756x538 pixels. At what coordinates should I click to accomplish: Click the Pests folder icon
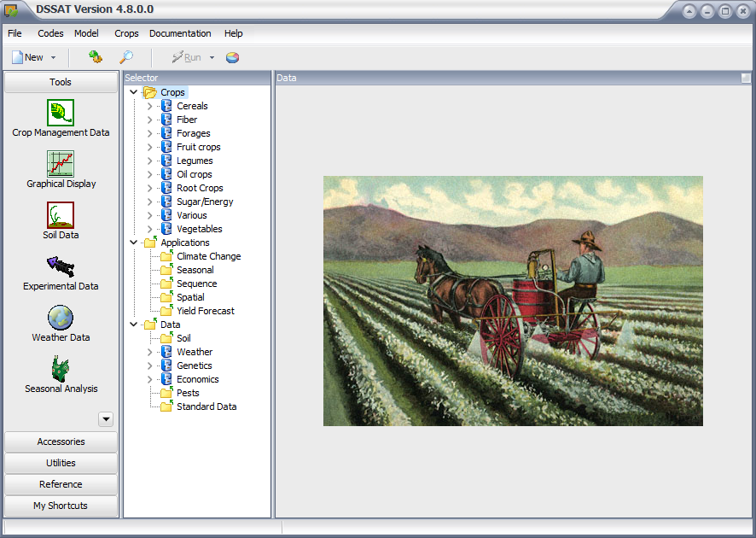point(166,392)
